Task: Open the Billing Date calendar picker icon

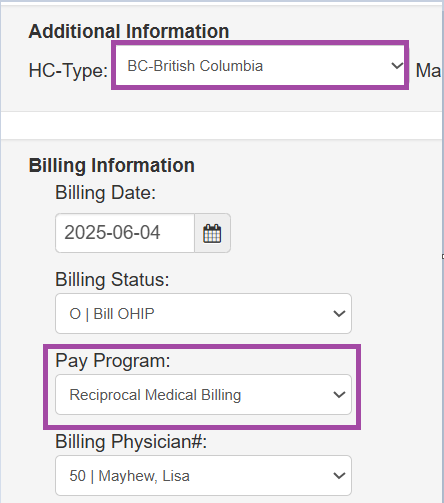Action: 212,233
